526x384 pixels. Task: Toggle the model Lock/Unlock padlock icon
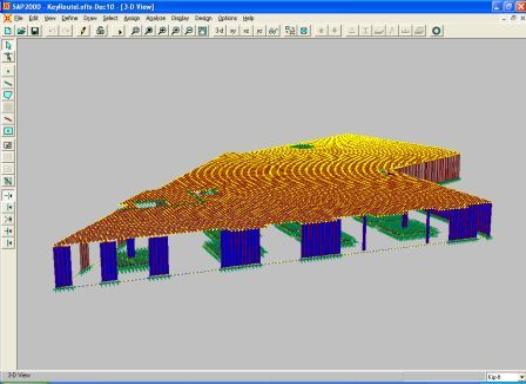click(x=101, y=31)
